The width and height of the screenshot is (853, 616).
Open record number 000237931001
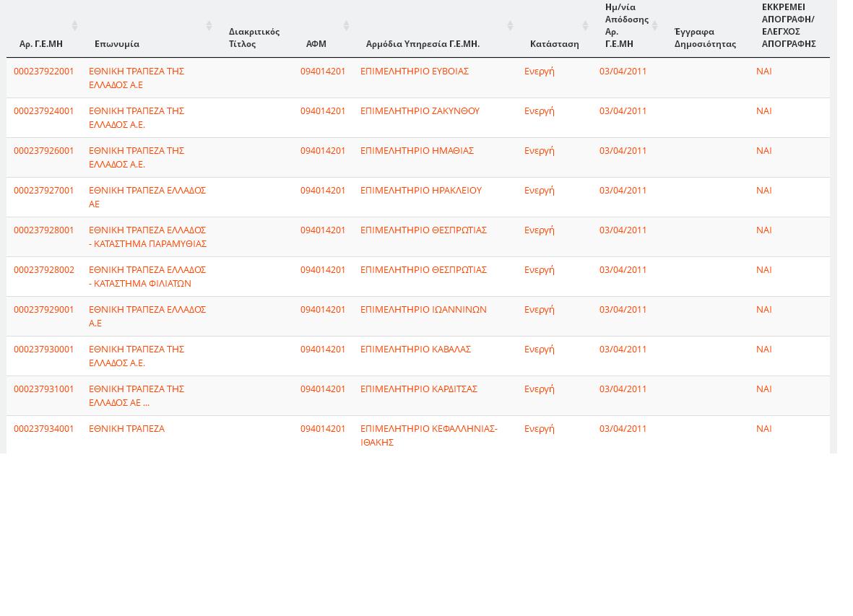43,389
